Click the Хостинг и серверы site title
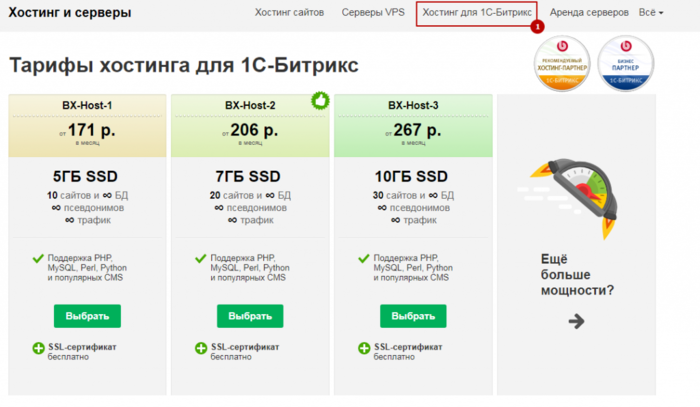700x407 pixels. [70, 12]
